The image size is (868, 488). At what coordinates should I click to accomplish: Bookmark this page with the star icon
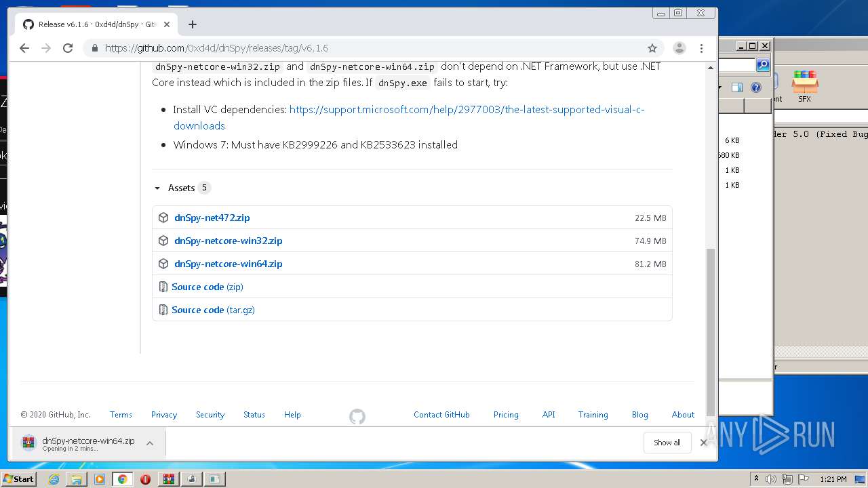point(652,48)
